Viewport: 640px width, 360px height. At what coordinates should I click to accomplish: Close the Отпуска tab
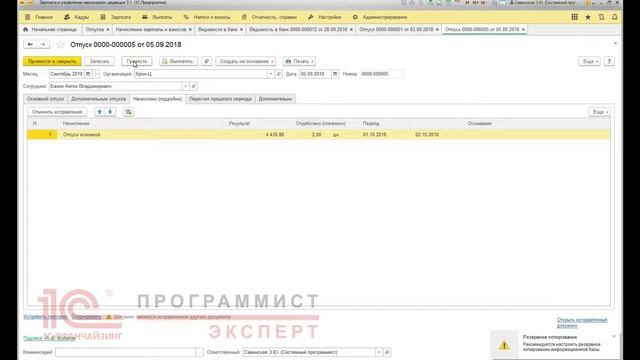[108, 29]
